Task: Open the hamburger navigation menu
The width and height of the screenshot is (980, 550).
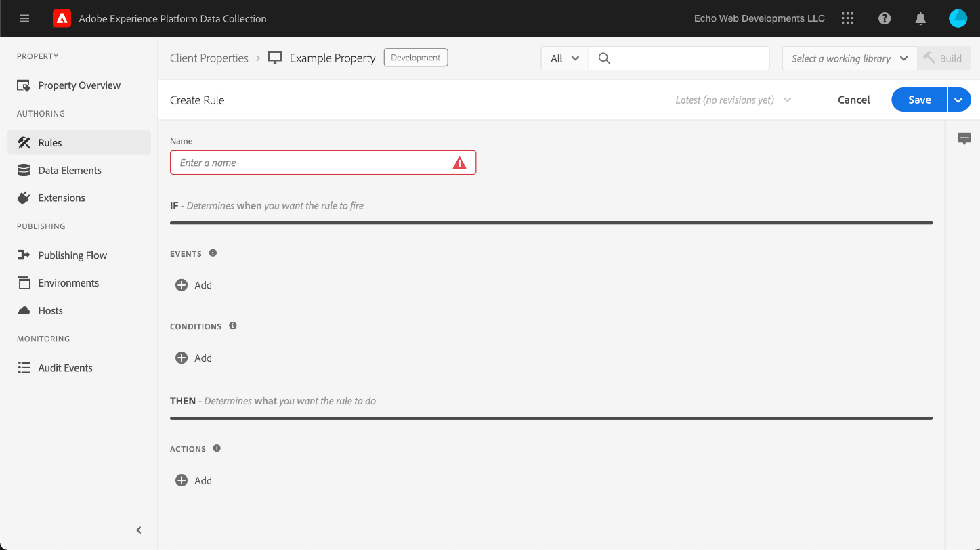Action: [x=24, y=19]
